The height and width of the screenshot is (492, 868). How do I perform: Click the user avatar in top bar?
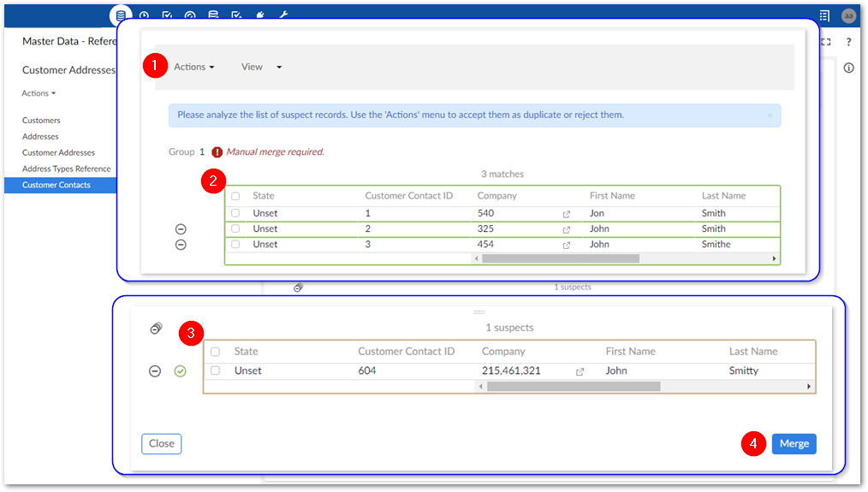tap(848, 15)
